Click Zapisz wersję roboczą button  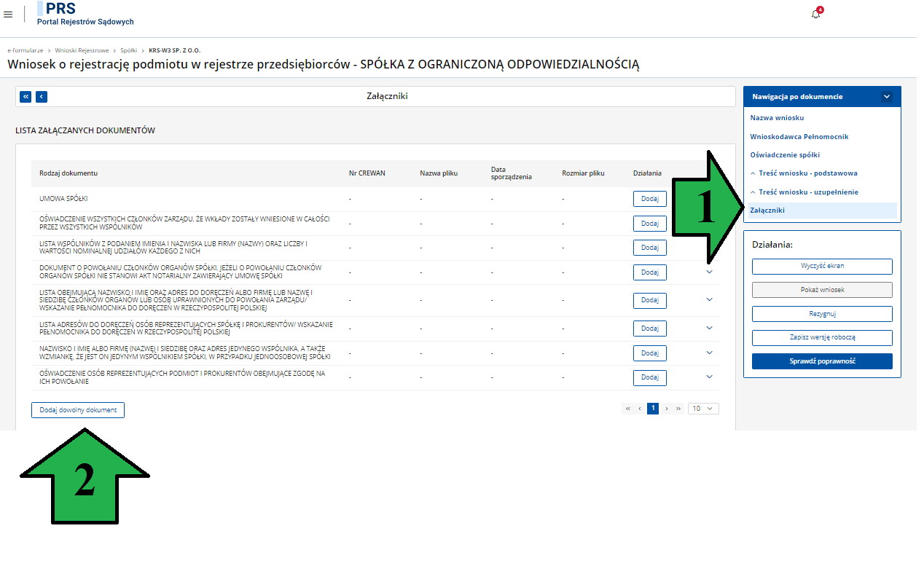(822, 338)
